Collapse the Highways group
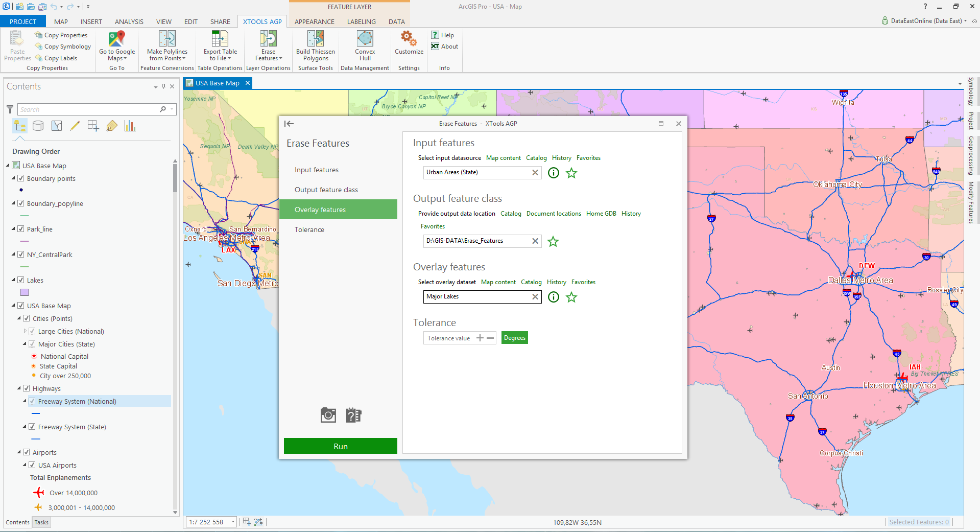The width and height of the screenshot is (980, 532). (x=19, y=388)
